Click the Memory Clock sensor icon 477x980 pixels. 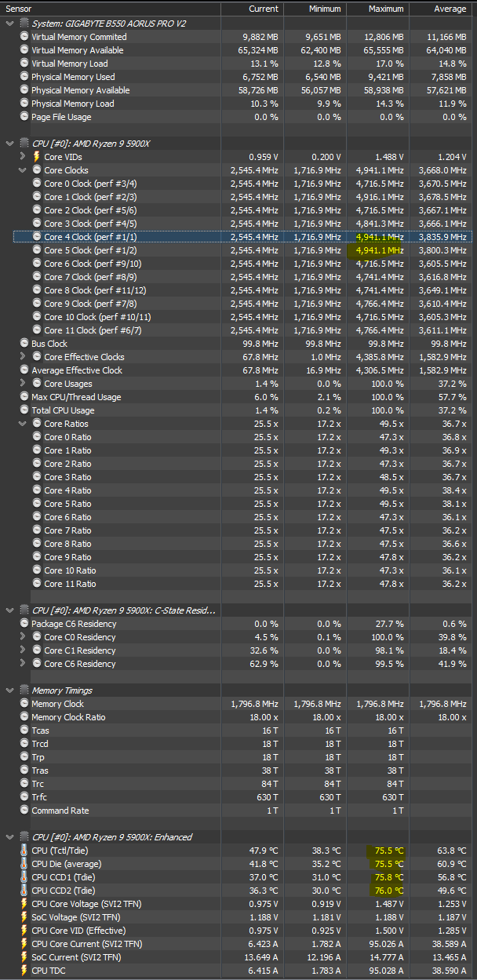(x=24, y=704)
